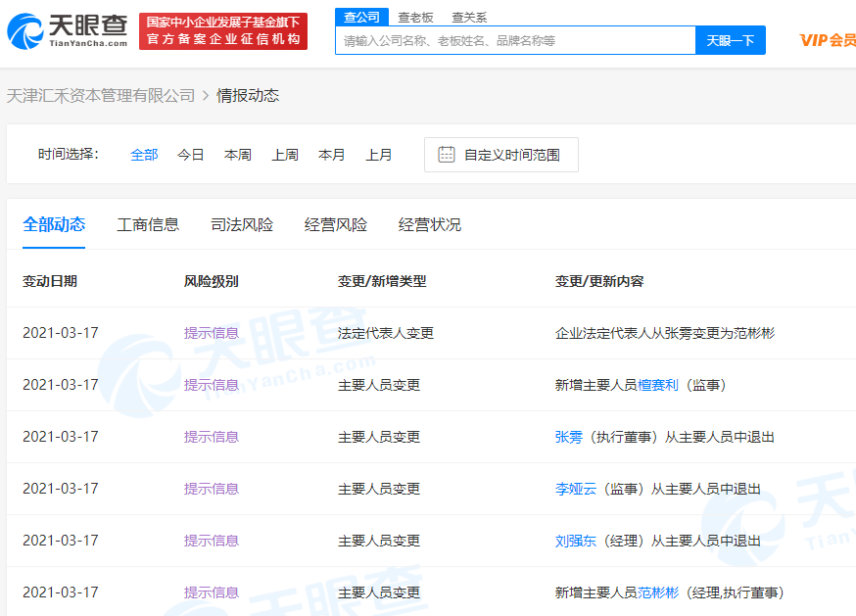Filter time by 本周
856x616 pixels.
pyautogui.click(x=238, y=155)
